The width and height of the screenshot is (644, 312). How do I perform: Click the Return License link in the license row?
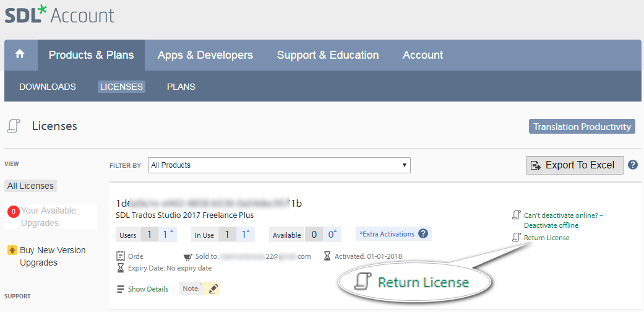(x=547, y=238)
